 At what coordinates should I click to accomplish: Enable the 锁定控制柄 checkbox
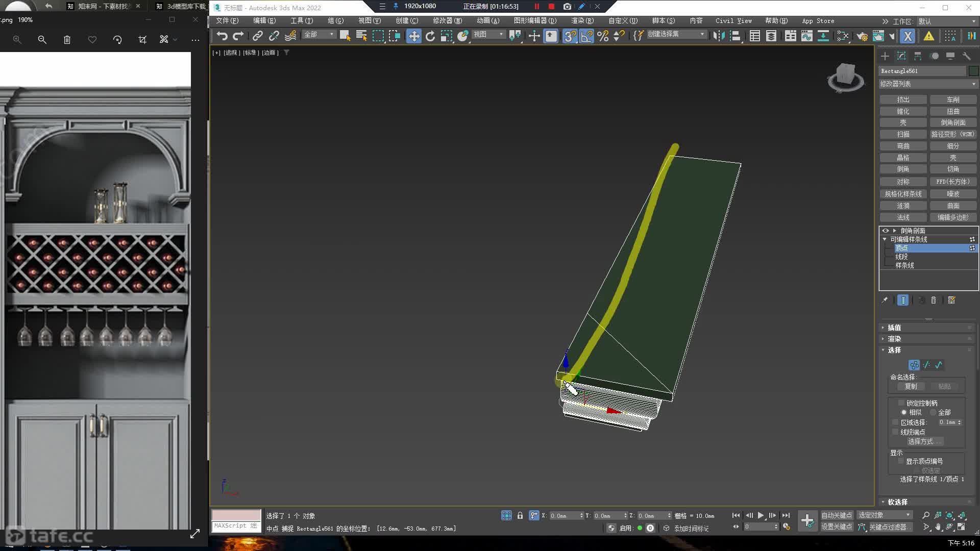[901, 403]
